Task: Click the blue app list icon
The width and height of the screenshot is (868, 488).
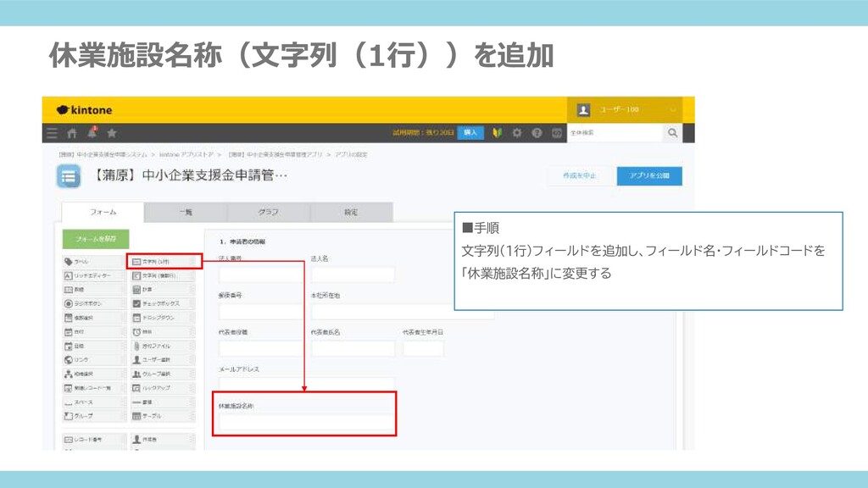Action: (x=69, y=176)
